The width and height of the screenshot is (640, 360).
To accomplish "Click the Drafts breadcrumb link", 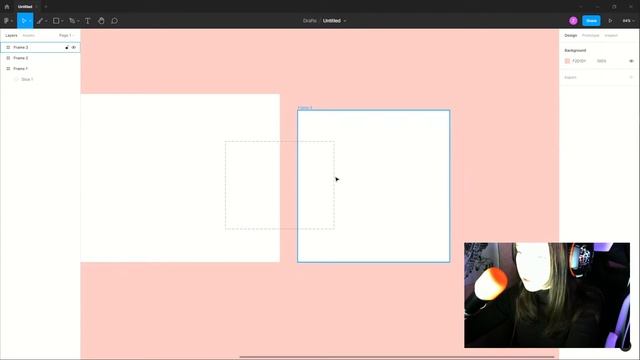I will click(x=309, y=20).
